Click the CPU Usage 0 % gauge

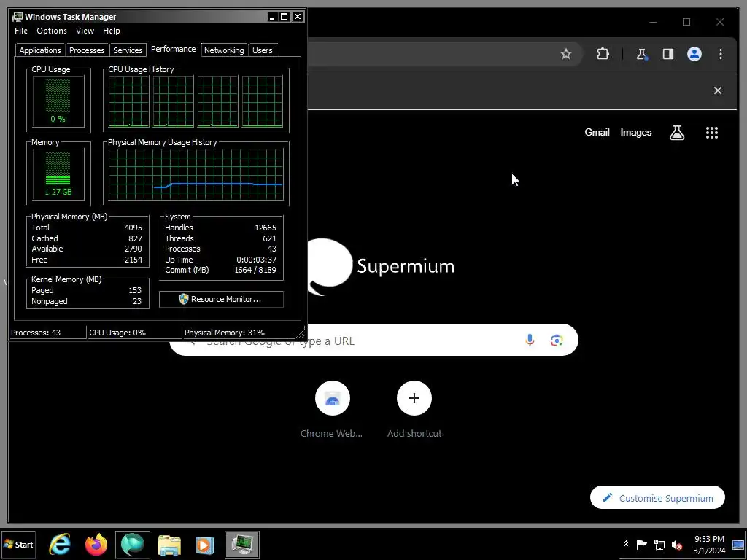pyautogui.click(x=58, y=101)
